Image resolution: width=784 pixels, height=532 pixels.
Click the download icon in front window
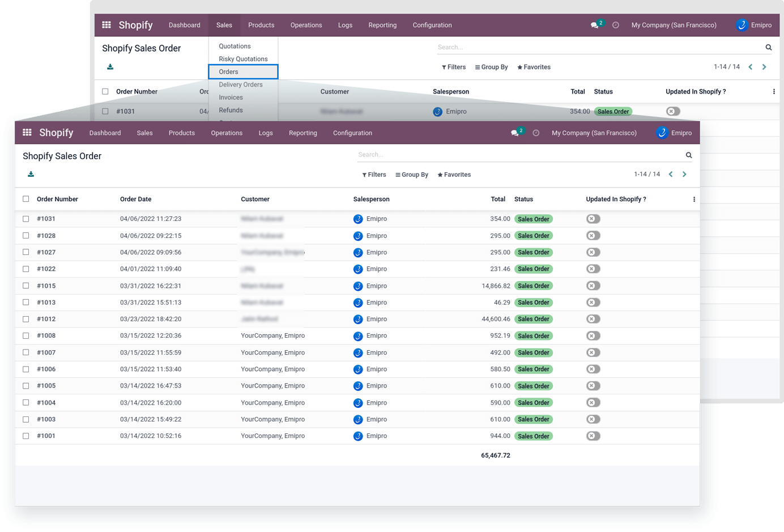(31, 175)
